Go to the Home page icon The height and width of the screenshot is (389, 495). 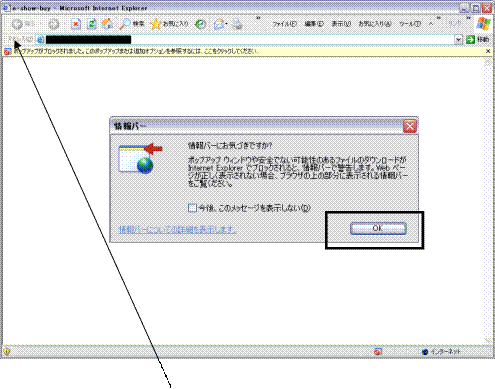click(x=107, y=24)
